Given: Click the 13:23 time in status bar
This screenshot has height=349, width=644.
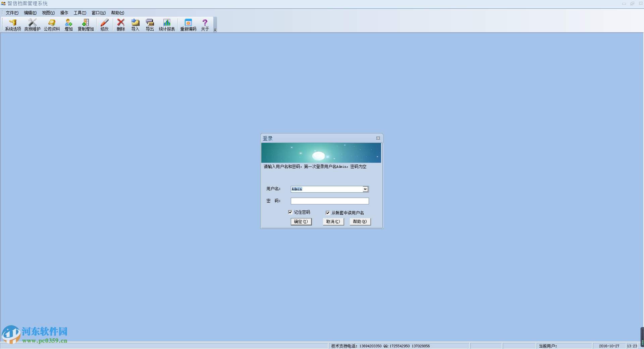Looking at the screenshot, I should click(632, 346).
